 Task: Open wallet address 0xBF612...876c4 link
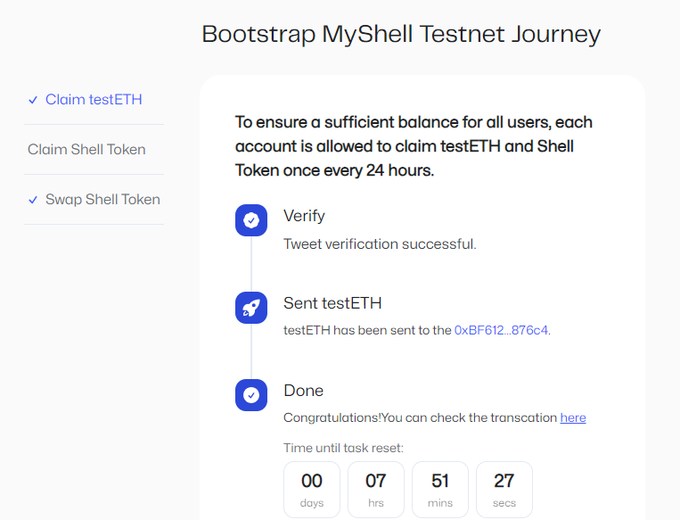coord(501,330)
